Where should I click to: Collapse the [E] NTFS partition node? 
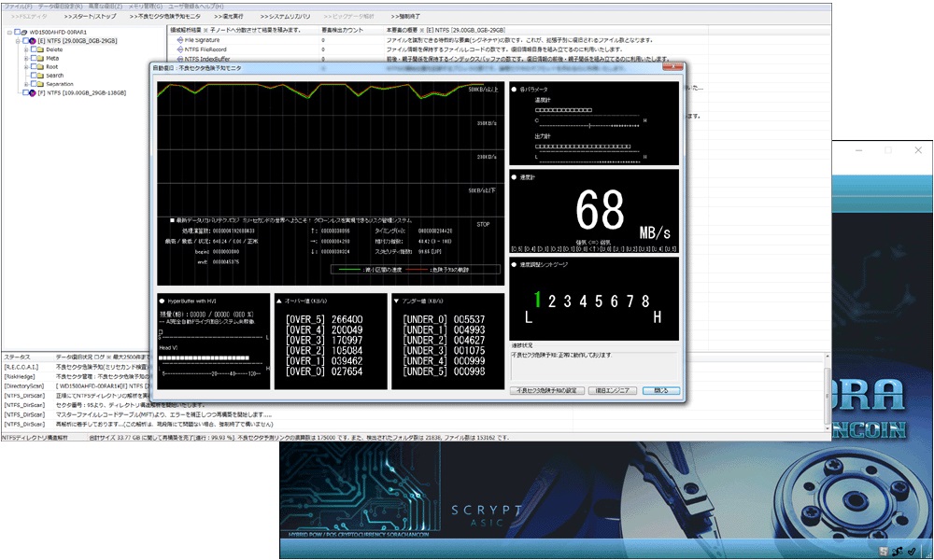coord(18,41)
